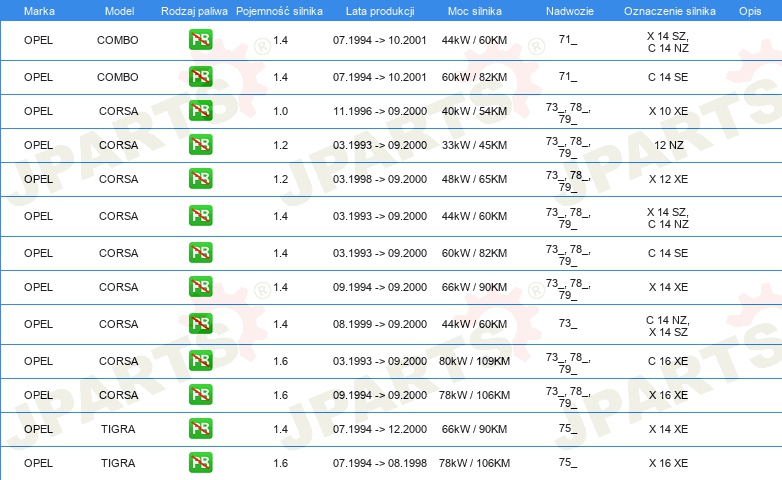Click petrol fuel icon in COMBO 60kW row
Viewport: 782px width, 480px height.
click(200, 77)
